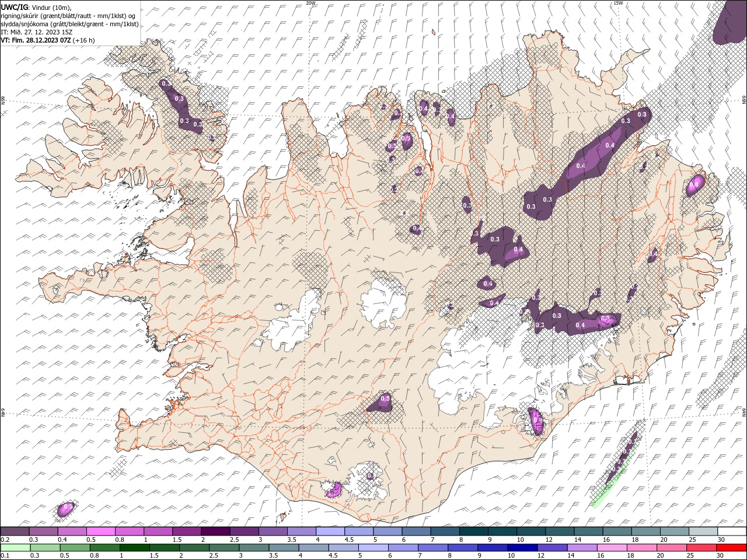Pick the light pink lower swatch labeled 16
This screenshot has height=560, width=747.
[x=611, y=548]
